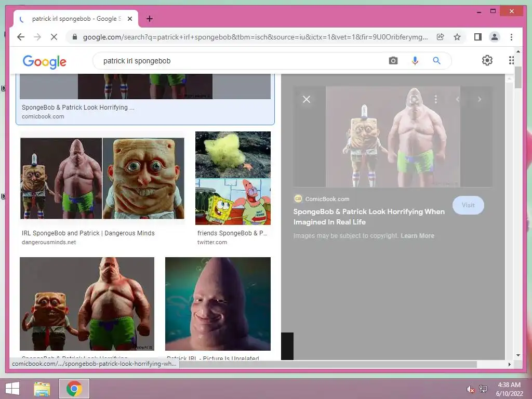Screen dimensions: 532x399
Task: Click the horizontal scrollbar right arrow
Action: (509, 364)
